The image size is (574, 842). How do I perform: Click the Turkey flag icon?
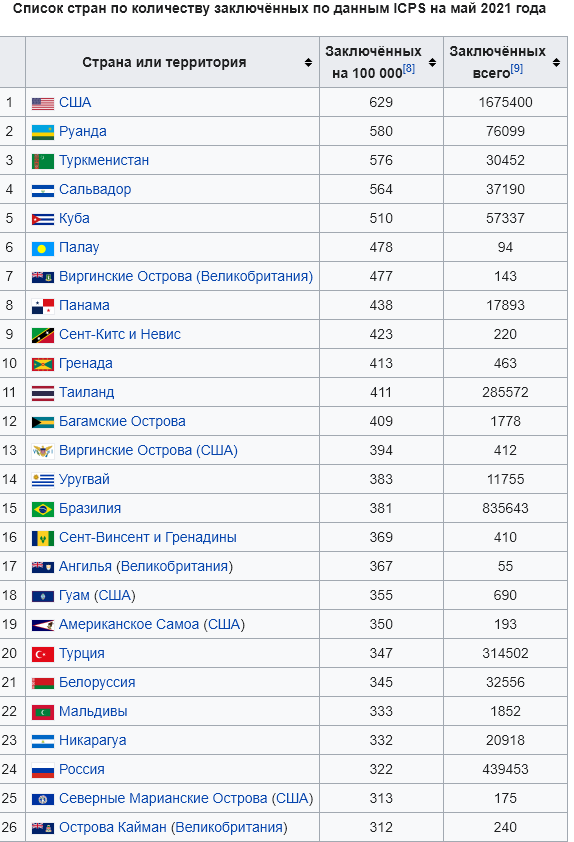click(43, 654)
